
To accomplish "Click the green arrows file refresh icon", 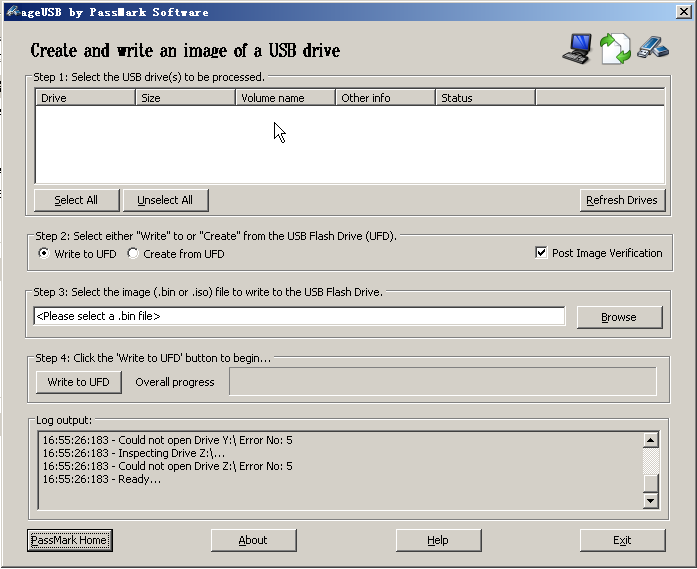I will coord(615,48).
